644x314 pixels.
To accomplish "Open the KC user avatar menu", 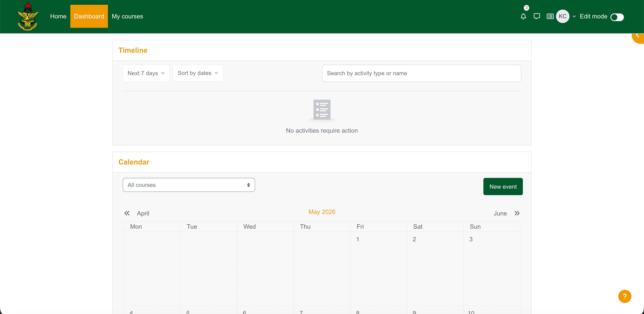I will pyautogui.click(x=563, y=16).
